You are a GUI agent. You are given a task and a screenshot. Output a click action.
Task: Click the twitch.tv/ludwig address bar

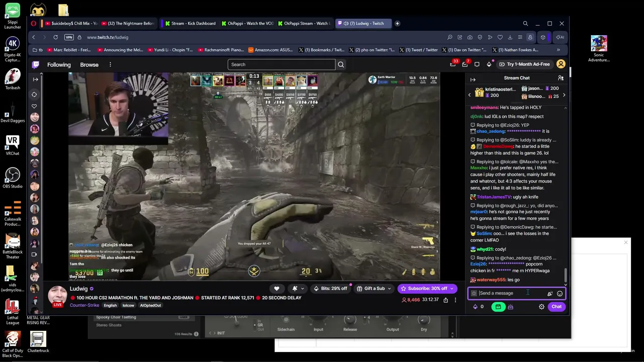(108, 37)
